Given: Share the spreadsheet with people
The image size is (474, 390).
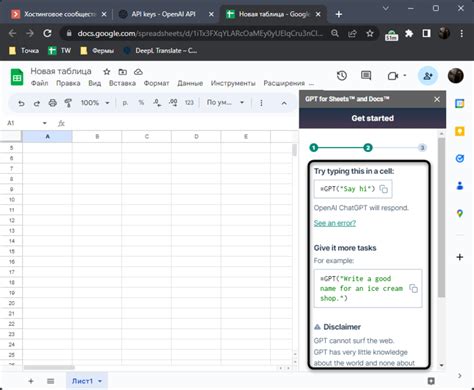Looking at the screenshot, I should tap(428, 76).
